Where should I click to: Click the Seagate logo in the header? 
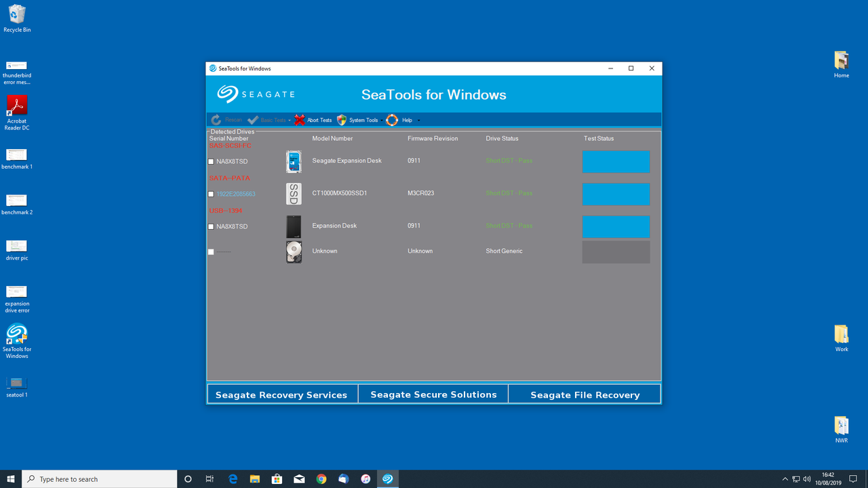(x=256, y=94)
